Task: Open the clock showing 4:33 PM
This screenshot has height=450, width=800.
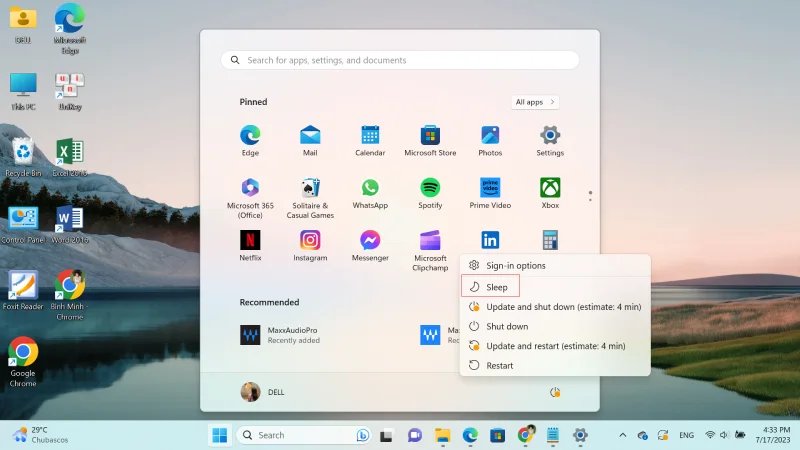Action: (772, 435)
